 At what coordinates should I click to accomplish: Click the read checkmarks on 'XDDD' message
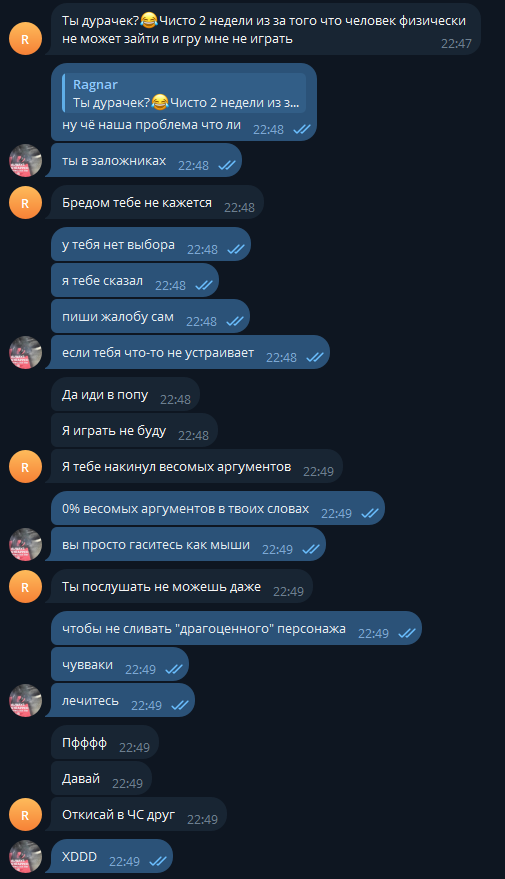(x=158, y=861)
